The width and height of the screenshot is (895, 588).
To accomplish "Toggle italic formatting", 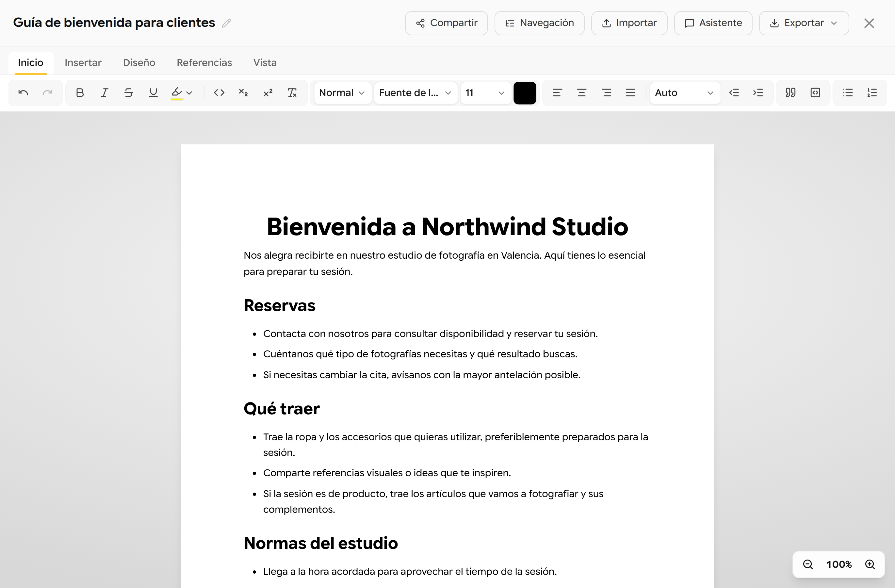I will click(x=104, y=92).
